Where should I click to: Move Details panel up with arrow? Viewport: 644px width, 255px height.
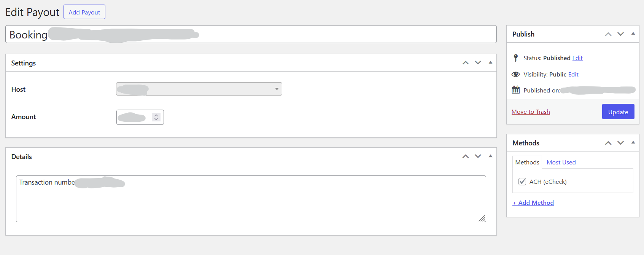(466, 156)
